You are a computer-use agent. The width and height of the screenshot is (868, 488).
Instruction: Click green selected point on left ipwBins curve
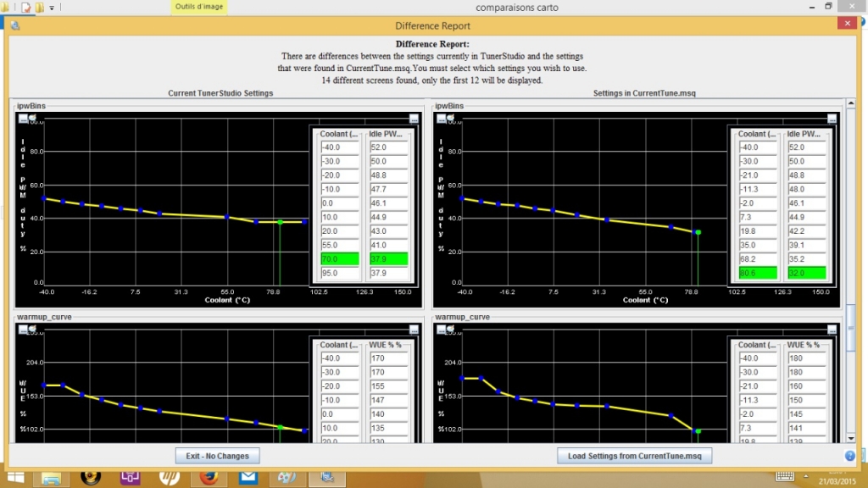point(280,223)
